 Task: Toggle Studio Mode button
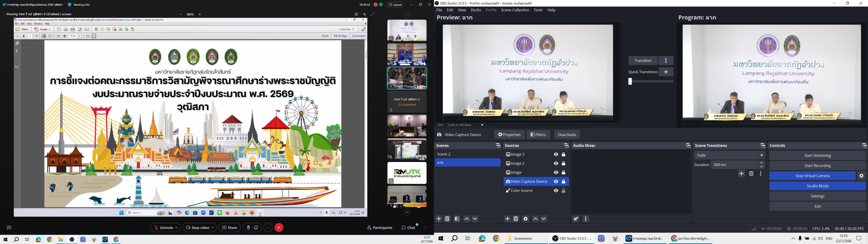point(817,186)
